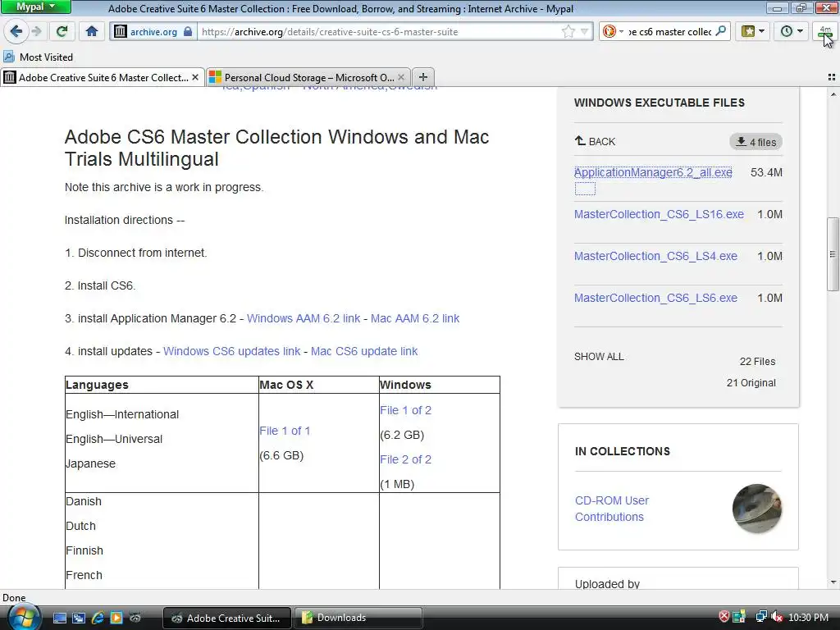Viewport: 840px width, 630px height.
Task: Open CD-ROM User Contributions collection
Action: pos(612,509)
